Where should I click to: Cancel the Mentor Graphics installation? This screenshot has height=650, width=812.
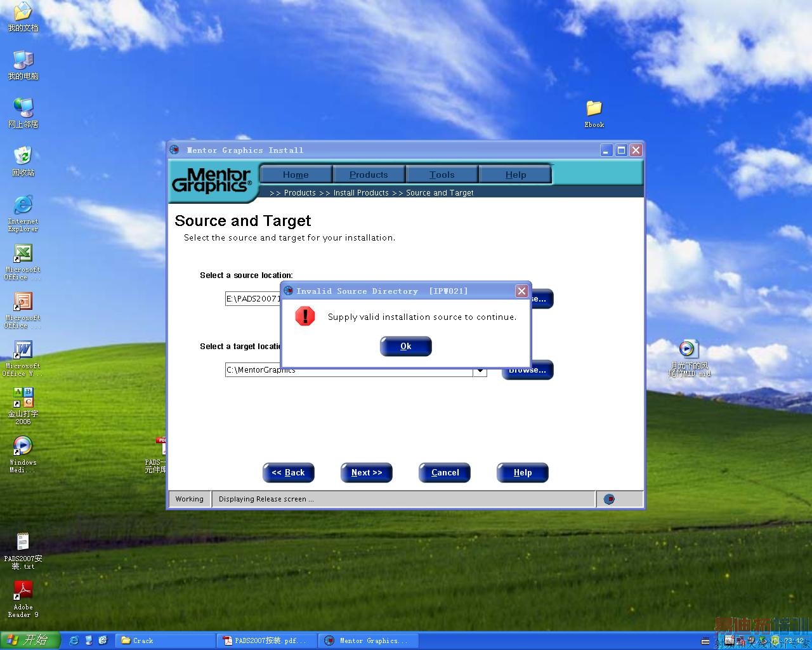point(445,473)
